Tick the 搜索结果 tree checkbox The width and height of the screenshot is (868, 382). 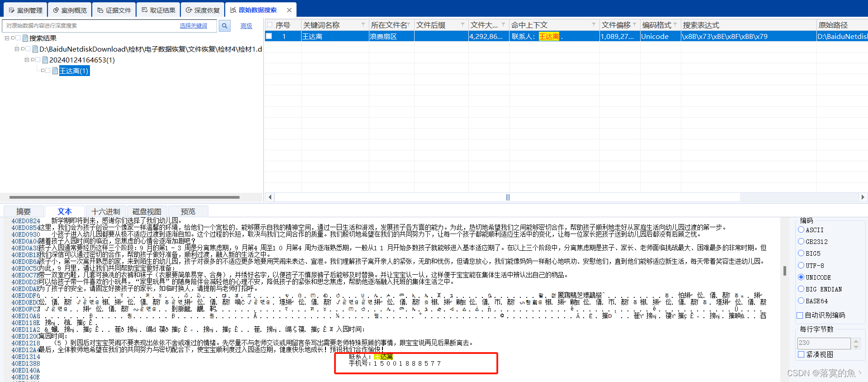19,38
